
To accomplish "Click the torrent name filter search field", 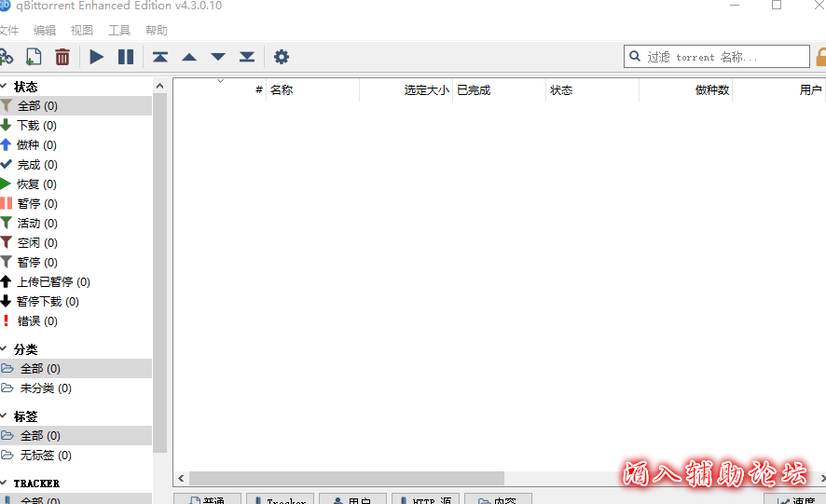I will coord(723,57).
